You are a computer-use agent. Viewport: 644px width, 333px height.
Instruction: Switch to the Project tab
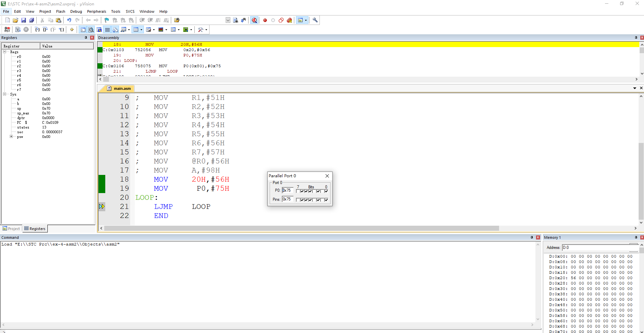click(x=11, y=229)
